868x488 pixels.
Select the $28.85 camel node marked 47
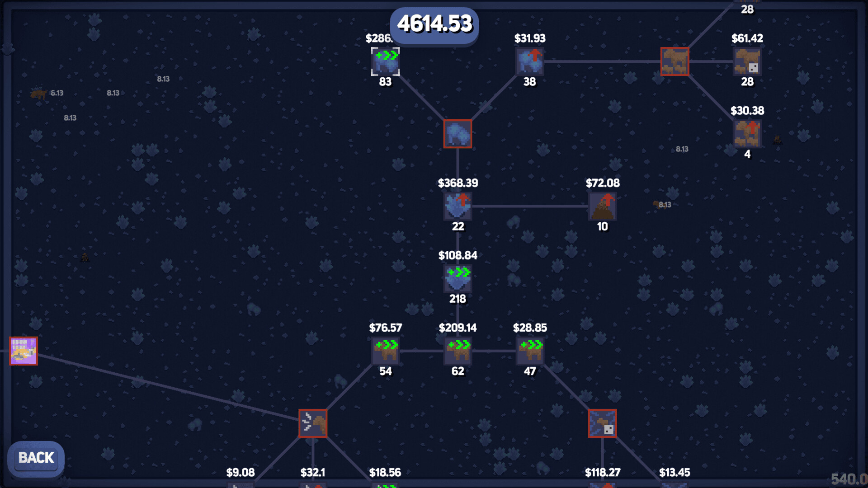(530, 351)
